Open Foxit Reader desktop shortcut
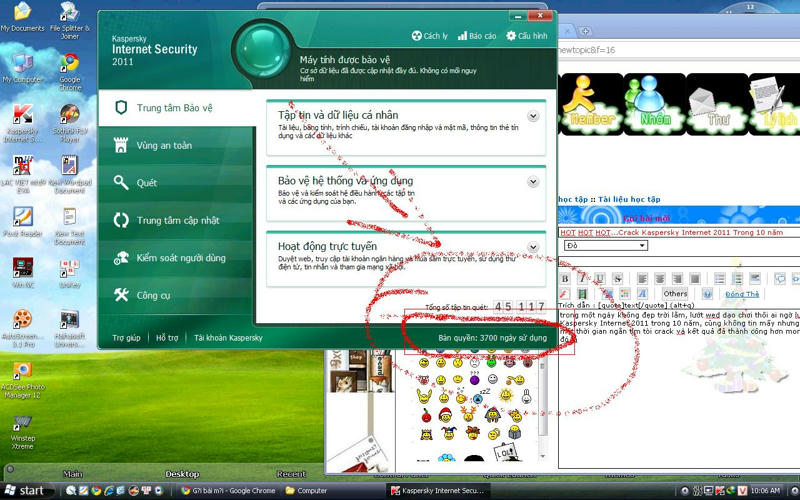This screenshot has height=500, width=800. point(22,223)
